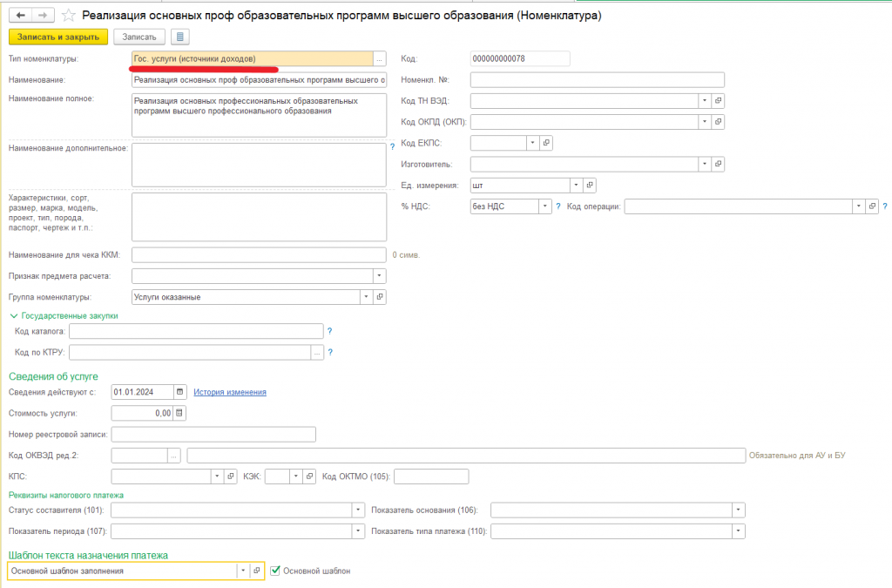Expand the Показатель основания (106) dropdown

(738, 510)
